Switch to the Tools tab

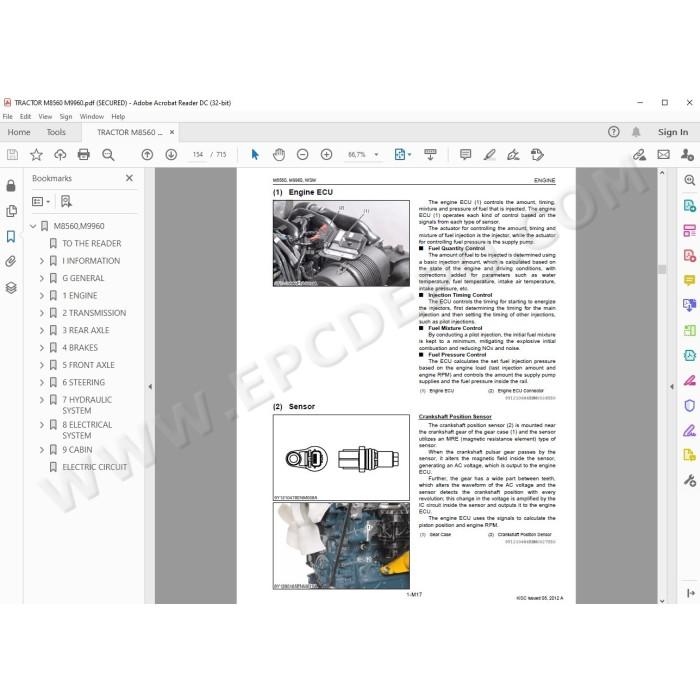pos(56,132)
